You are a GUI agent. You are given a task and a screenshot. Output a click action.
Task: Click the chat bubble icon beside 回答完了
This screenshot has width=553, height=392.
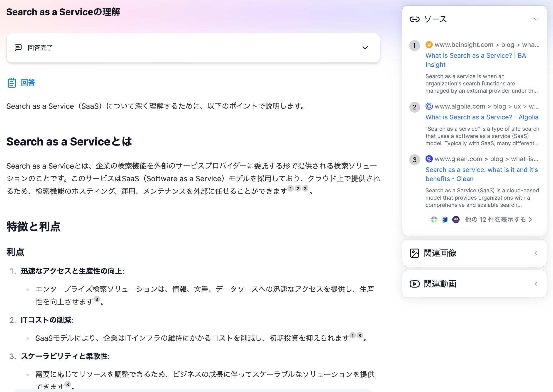point(18,48)
